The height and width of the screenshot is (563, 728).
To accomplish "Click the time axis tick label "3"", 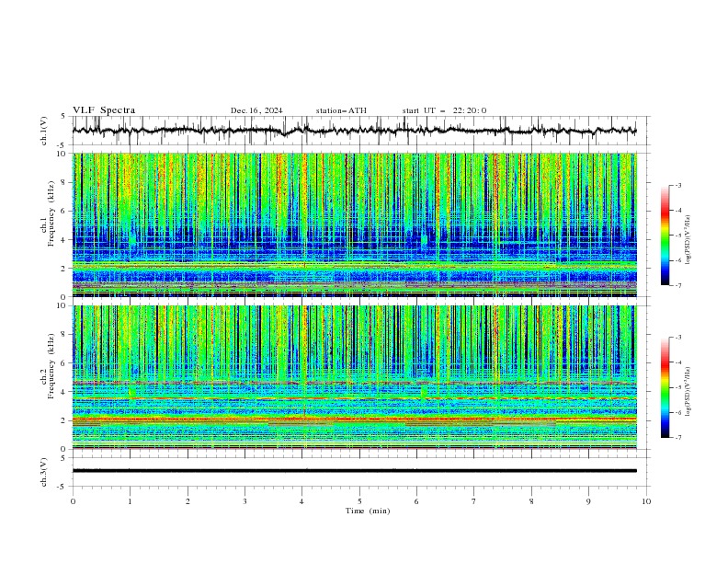I will (245, 501).
